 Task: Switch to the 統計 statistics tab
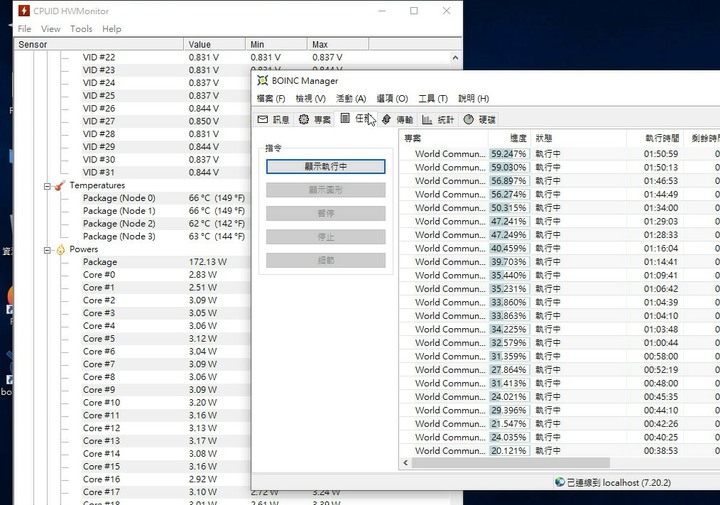coord(438,119)
